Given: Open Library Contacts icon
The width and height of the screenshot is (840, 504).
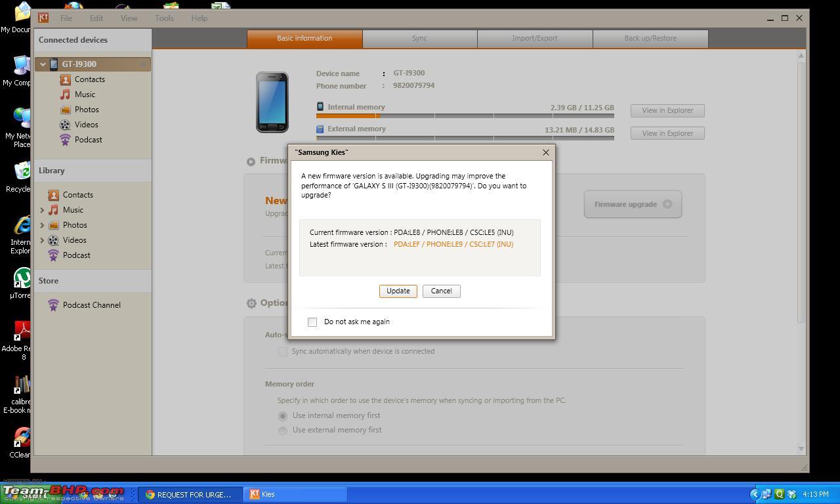Looking at the screenshot, I should [53, 195].
